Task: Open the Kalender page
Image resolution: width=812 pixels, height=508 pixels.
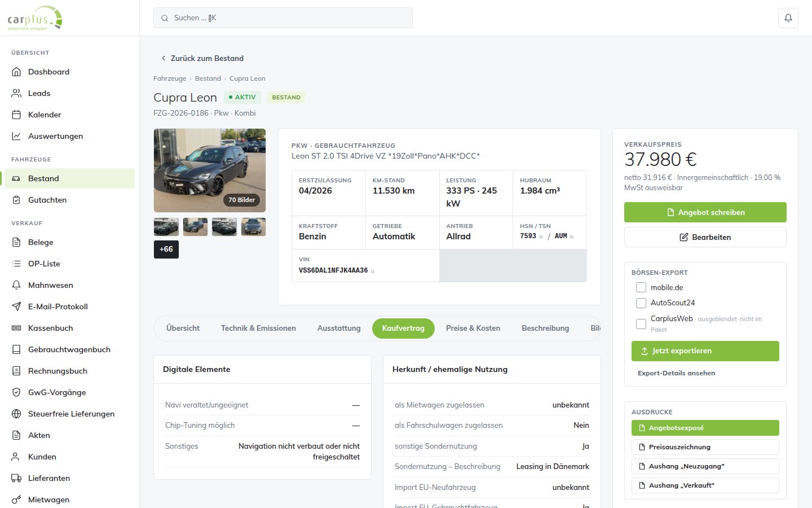Action: 69,115
